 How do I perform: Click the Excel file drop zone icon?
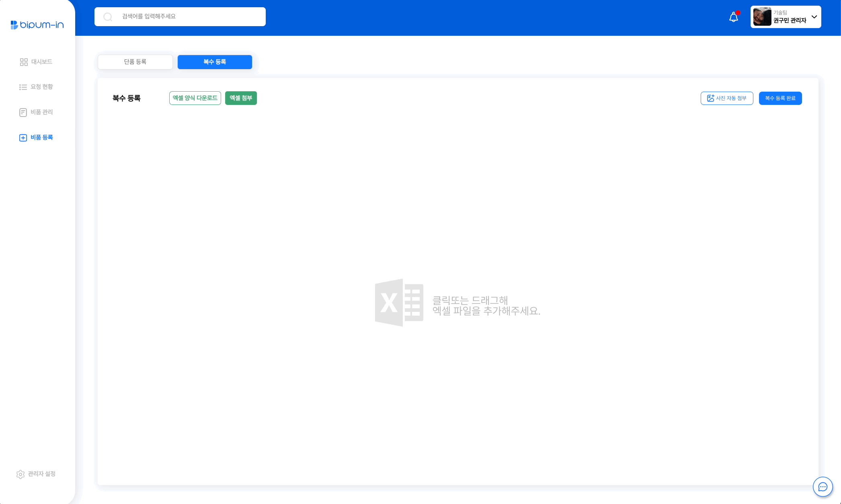(x=399, y=303)
